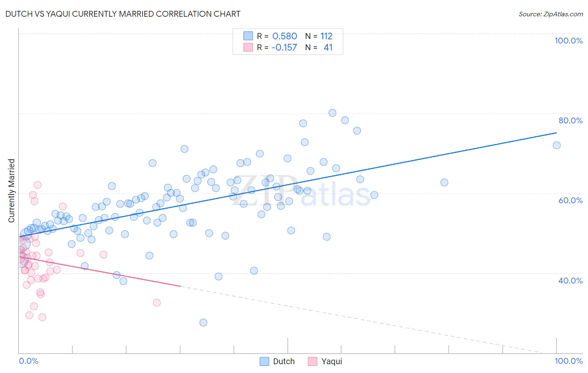
Task: Click the 40.0% y-axis label
Action: 570,281
